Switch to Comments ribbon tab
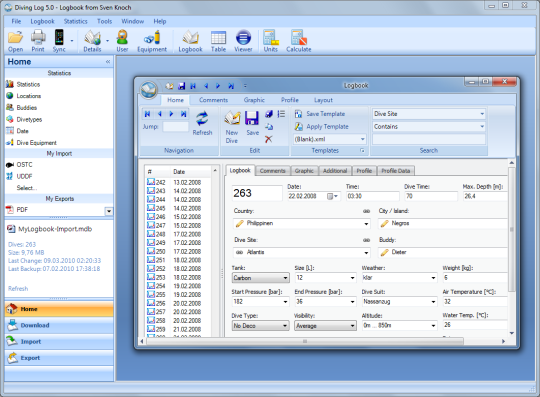540x397 pixels. point(214,100)
